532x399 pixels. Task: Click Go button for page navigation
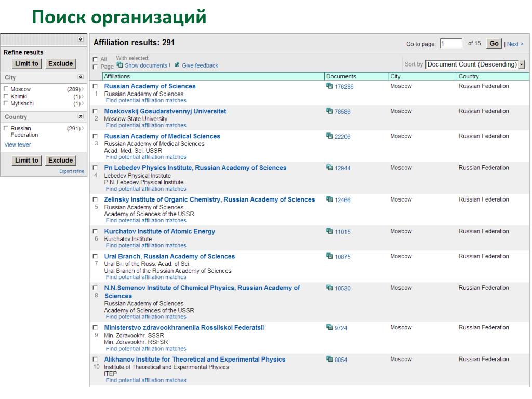[x=494, y=44]
